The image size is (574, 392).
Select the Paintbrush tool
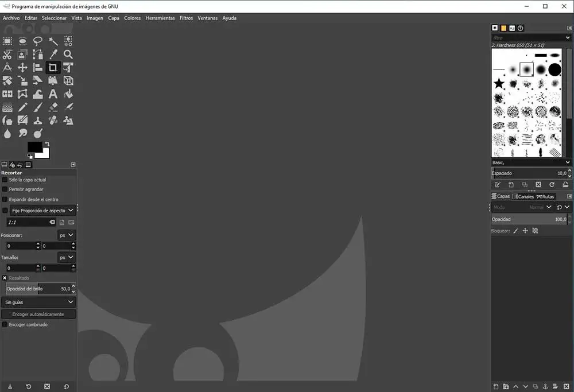[38, 107]
